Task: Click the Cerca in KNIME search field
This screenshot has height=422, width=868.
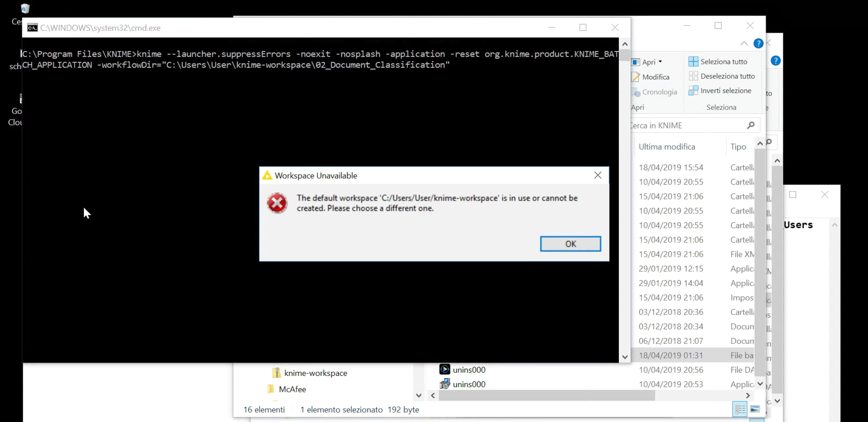Action: (684, 125)
